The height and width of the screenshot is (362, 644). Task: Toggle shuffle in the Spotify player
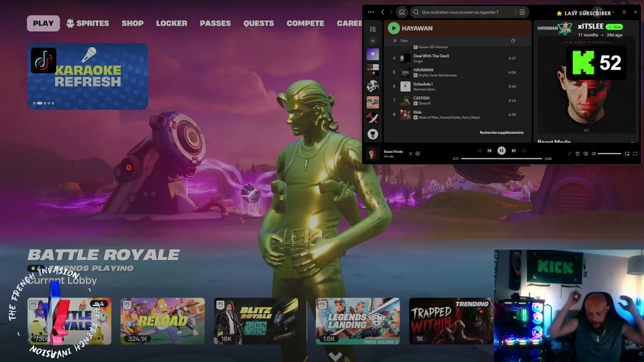click(479, 150)
